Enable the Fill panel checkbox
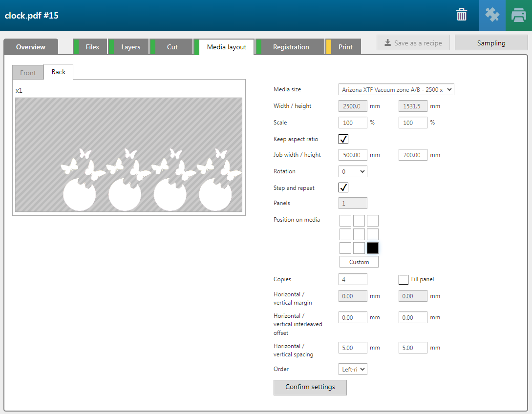Screen dimensions: 532x414 (x=404, y=279)
